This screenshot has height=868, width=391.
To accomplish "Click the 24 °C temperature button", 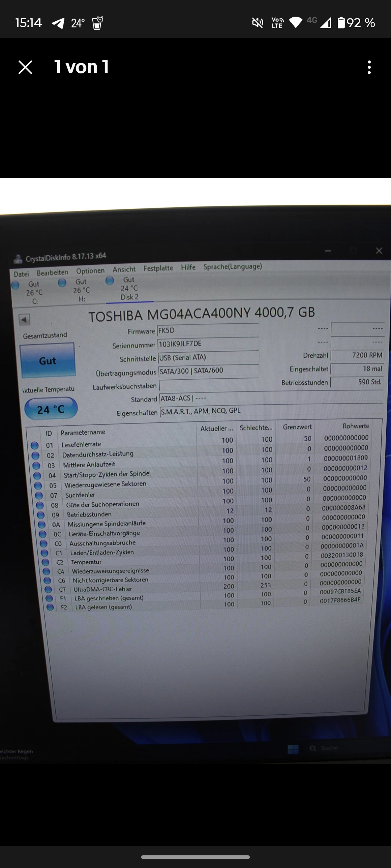I will pyautogui.click(x=51, y=409).
